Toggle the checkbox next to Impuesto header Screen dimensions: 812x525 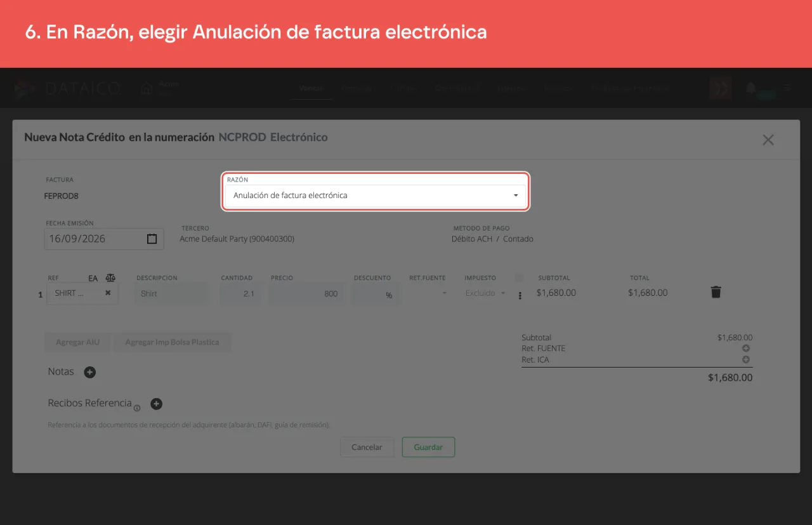coord(520,277)
